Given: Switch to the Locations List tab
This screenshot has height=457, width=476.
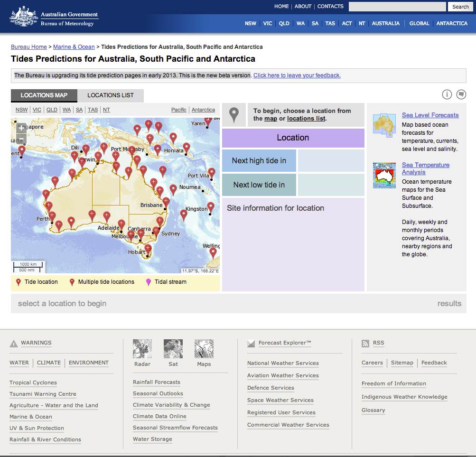Looking at the screenshot, I should (111, 95).
